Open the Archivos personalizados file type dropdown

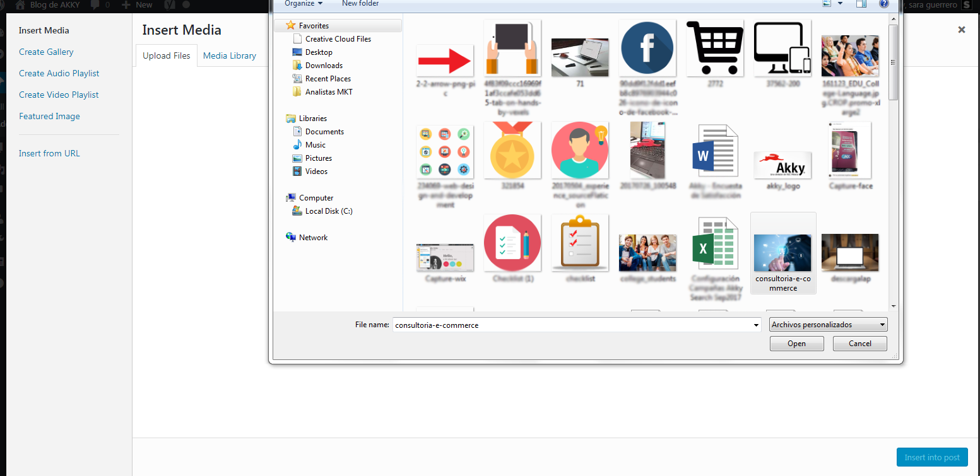[828, 325]
